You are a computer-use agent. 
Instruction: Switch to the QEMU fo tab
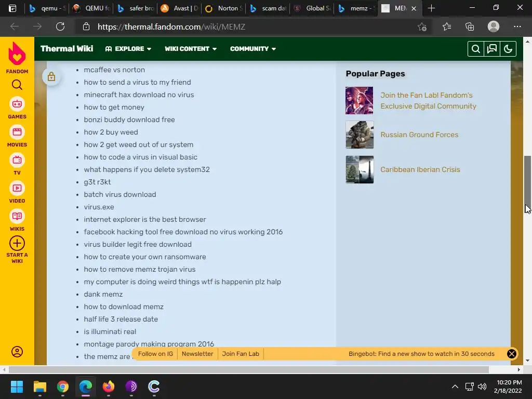pos(91,8)
